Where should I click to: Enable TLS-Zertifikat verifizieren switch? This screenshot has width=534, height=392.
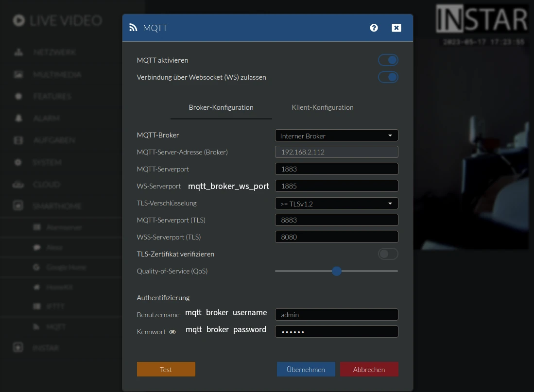388,254
